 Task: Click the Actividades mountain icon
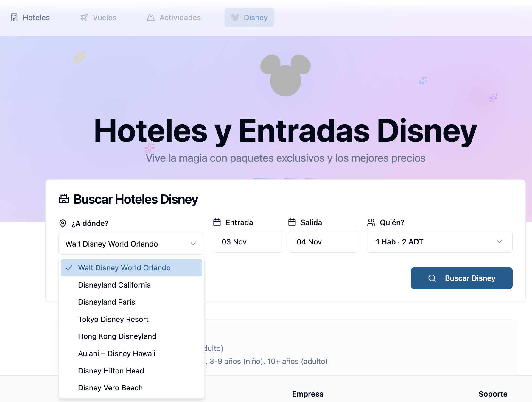151,18
